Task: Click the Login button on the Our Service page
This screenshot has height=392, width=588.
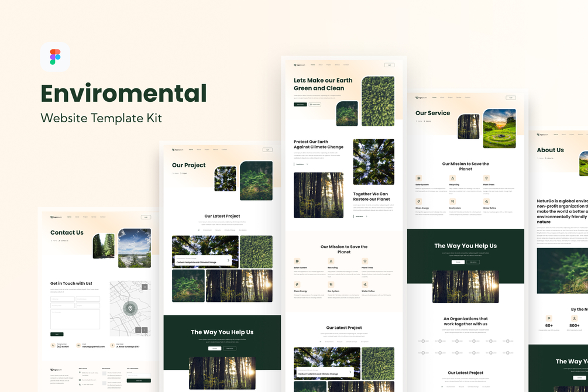Action: (x=511, y=98)
